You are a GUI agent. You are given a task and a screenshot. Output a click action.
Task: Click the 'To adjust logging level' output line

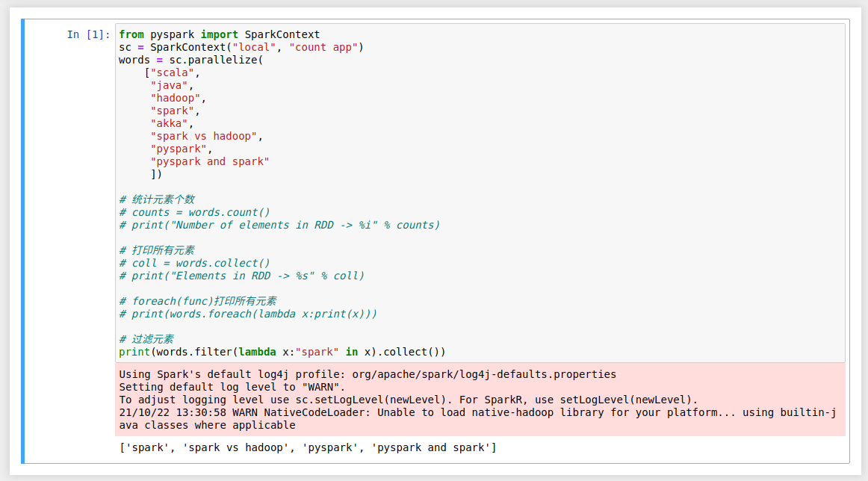[409, 400]
